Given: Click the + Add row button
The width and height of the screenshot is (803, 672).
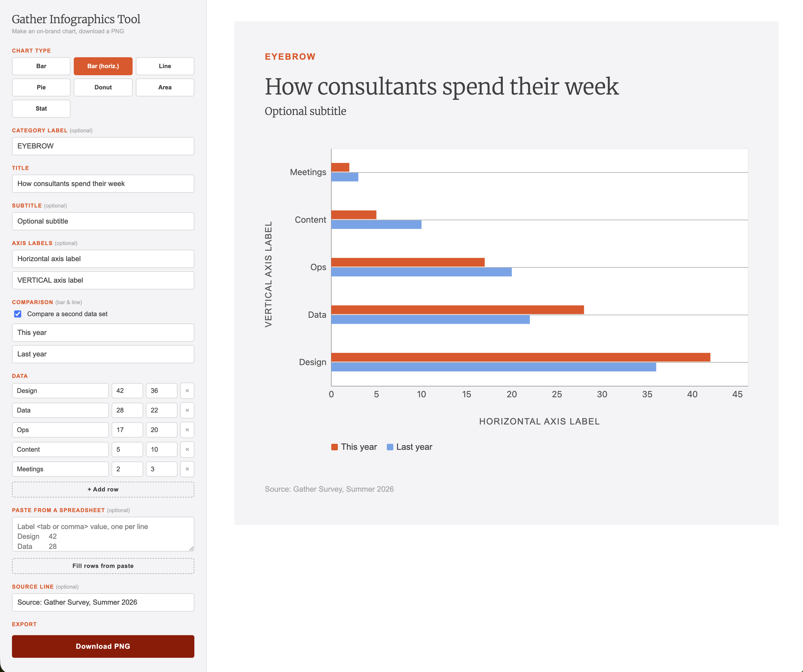Looking at the screenshot, I should (x=103, y=490).
